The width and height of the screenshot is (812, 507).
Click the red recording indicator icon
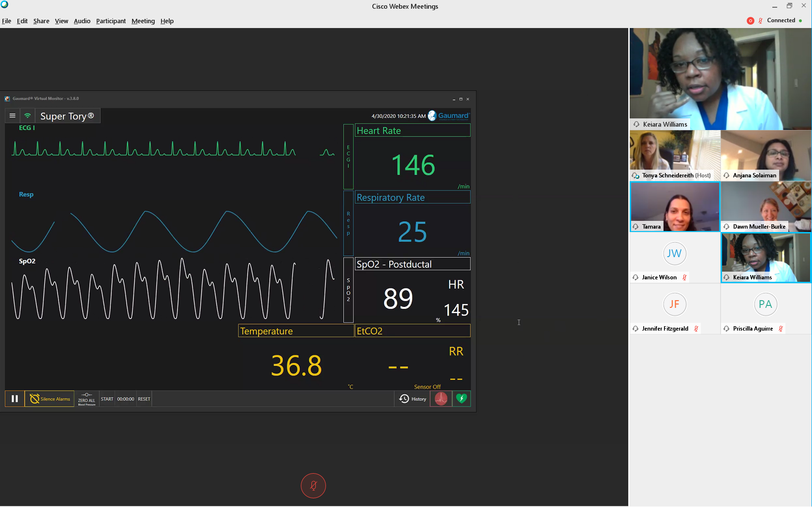click(x=750, y=21)
